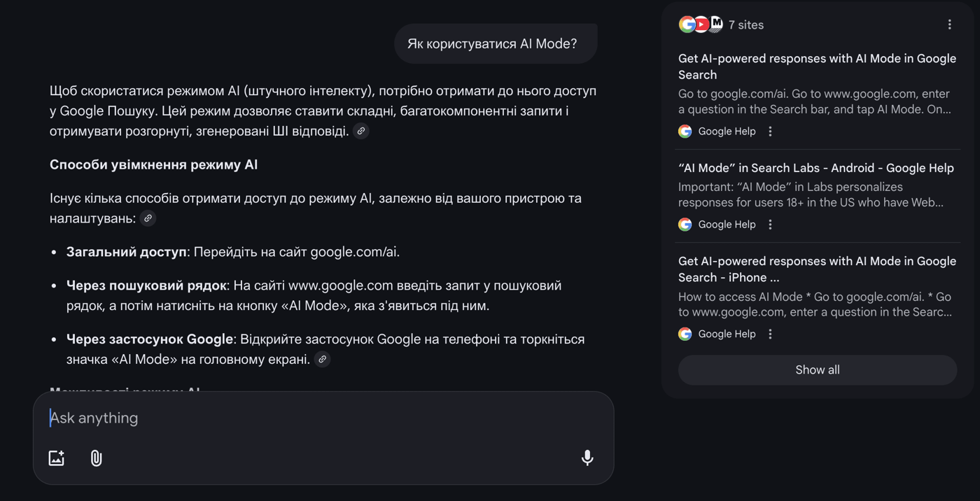Click the microphone icon in the input bar
Viewport: 980px width, 501px height.
(x=587, y=458)
